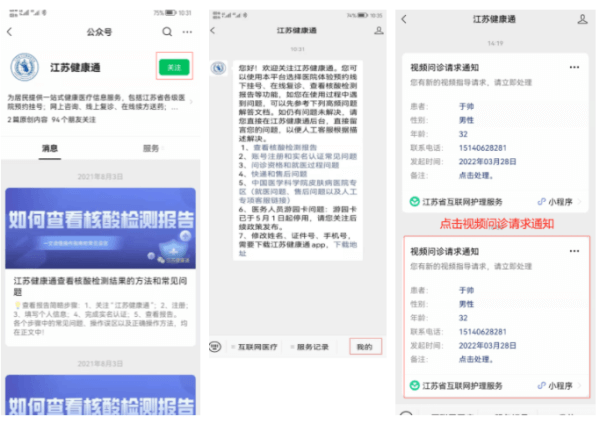Open search on the 公众号 page
Image resolution: width=600 pixels, height=431 pixels.
[167, 31]
